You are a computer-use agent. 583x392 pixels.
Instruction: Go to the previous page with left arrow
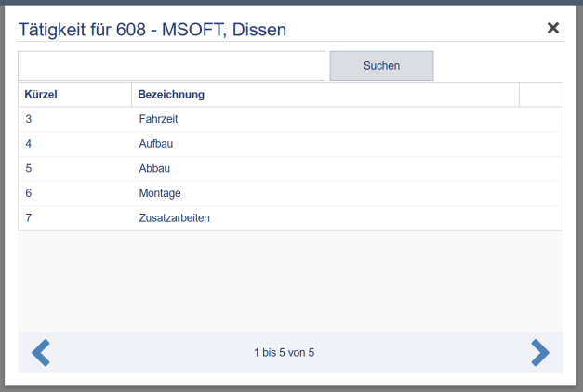click(x=41, y=353)
